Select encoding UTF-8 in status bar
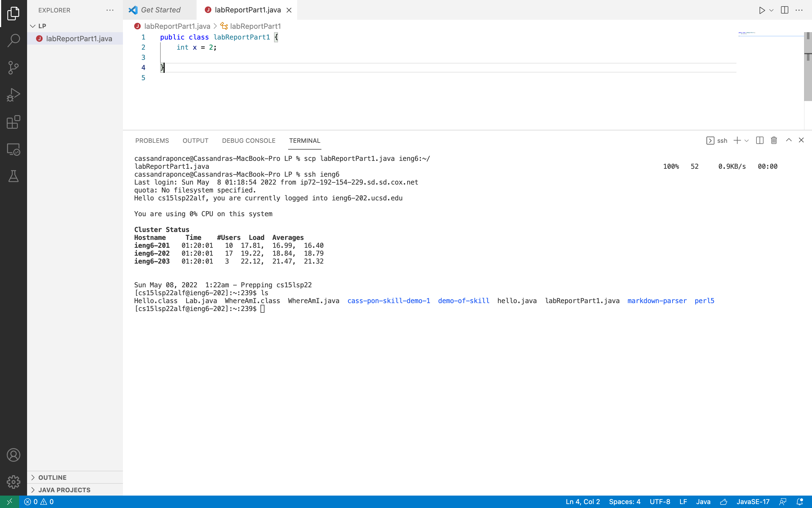812x508 pixels. pyautogui.click(x=660, y=502)
